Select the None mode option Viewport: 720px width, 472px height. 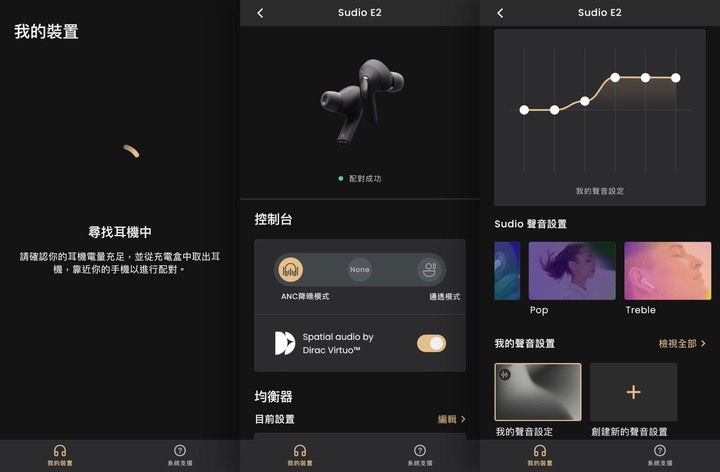coord(360,270)
